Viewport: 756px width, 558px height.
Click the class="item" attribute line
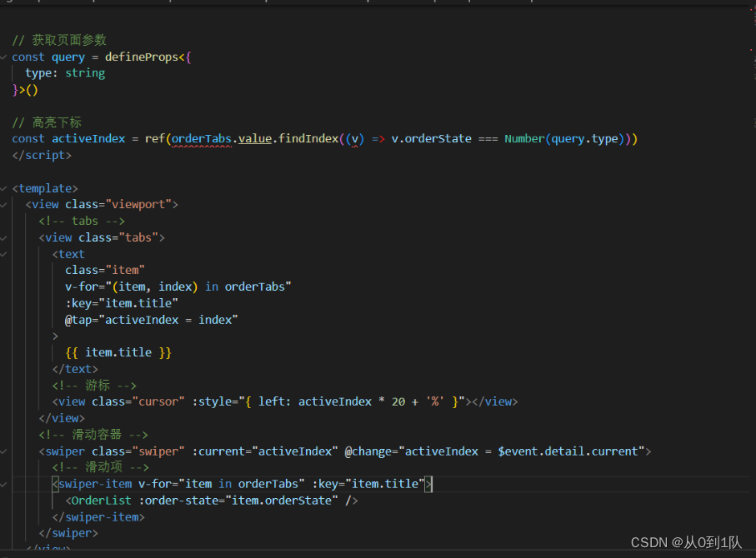coord(105,270)
